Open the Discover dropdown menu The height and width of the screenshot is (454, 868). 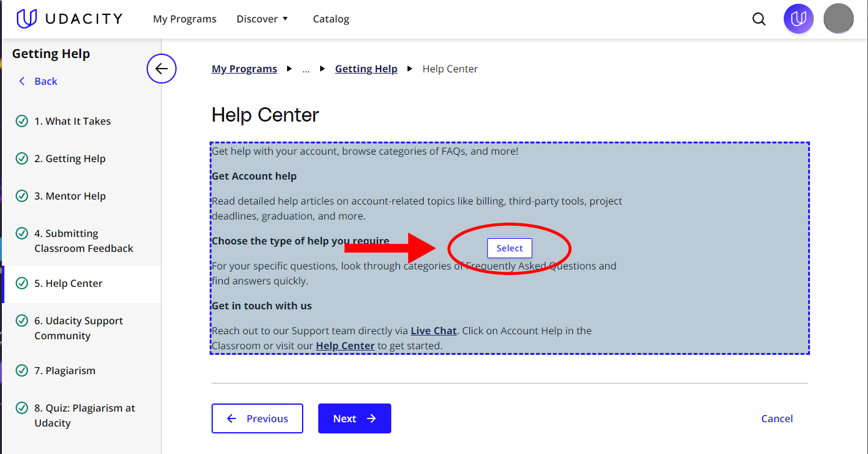[262, 19]
